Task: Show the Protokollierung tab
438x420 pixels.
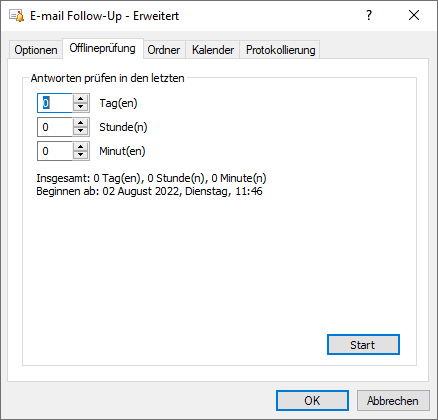Action: coord(280,50)
